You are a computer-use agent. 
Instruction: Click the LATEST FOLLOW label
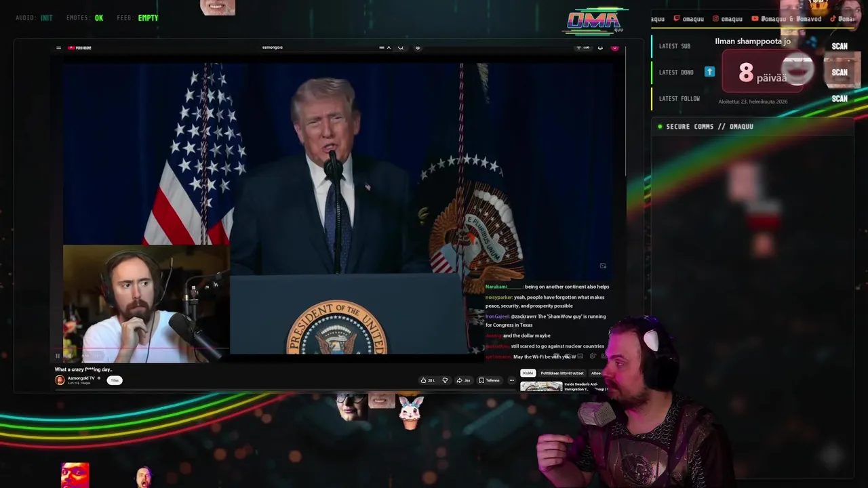pos(679,98)
